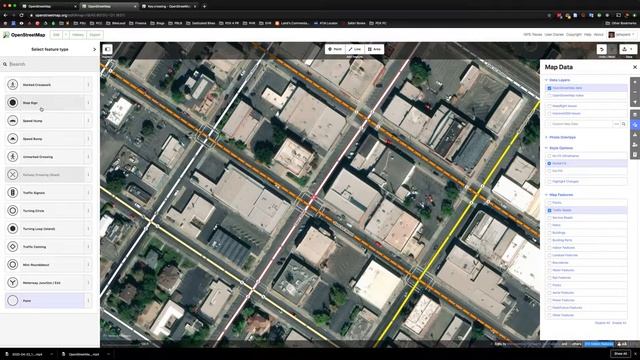Close the Map Data panel
Image resolution: width=640 pixels, height=360 pixels.
pyautogui.click(x=635, y=67)
